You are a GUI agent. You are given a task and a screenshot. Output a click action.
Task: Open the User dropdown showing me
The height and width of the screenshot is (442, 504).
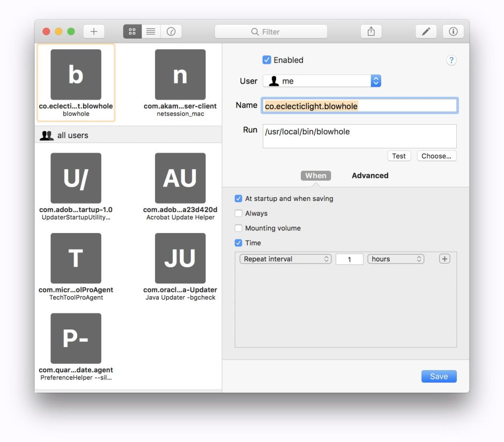[322, 81]
